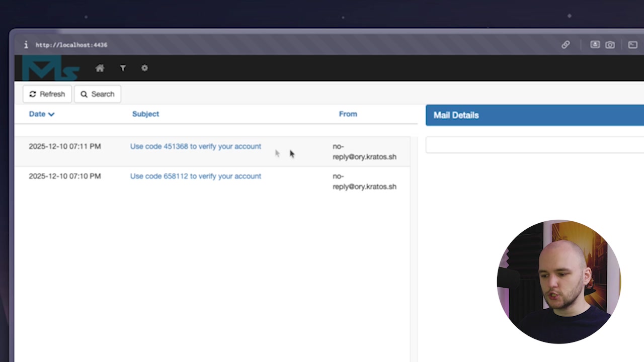Screen dimensions: 644x362
Task: Open MailSlurper settings gear
Action: (x=144, y=68)
